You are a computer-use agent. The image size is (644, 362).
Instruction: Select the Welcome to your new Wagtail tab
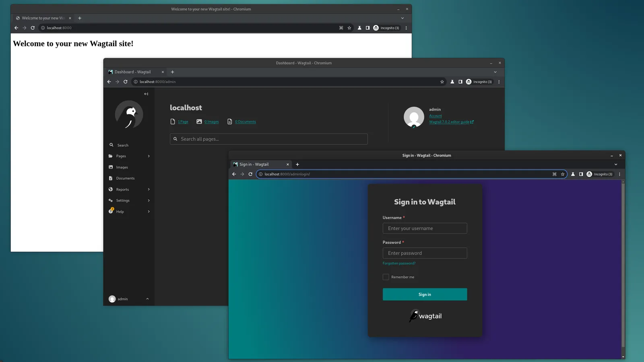click(43, 18)
